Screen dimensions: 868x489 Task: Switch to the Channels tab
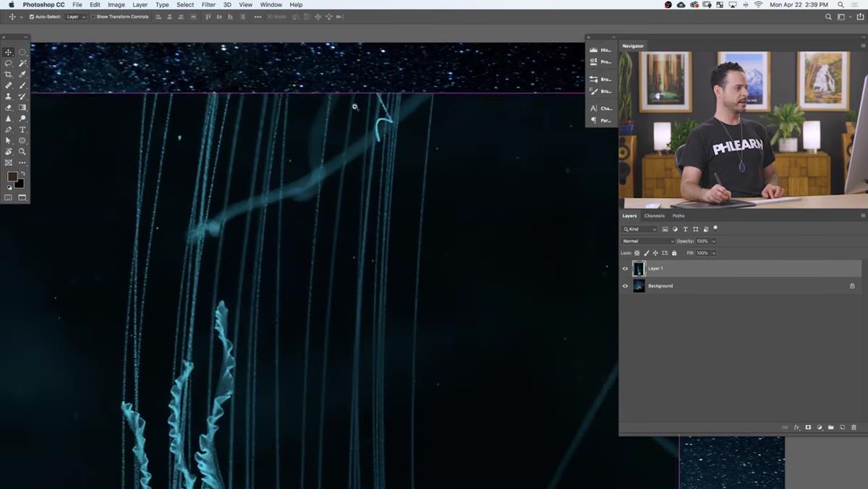point(654,216)
